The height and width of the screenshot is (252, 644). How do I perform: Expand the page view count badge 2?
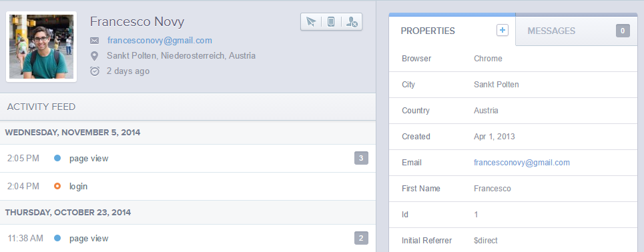pyautogui.click(x=362, y=238)
